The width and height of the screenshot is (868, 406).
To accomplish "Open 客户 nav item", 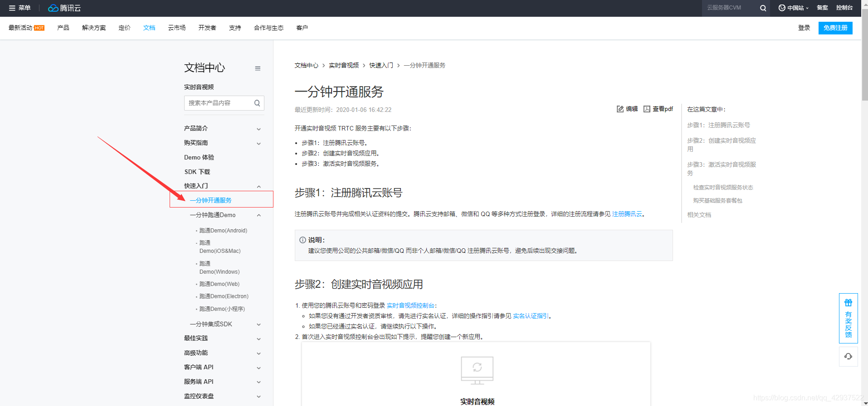I will (302, 28).
